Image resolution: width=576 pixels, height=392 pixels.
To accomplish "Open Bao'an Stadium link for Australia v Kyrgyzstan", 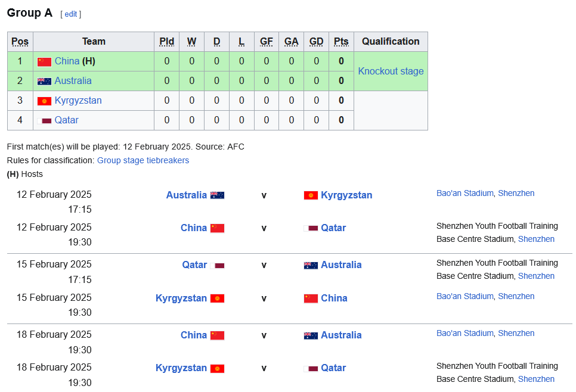I will pyautogui.click(x=465, y=193).
